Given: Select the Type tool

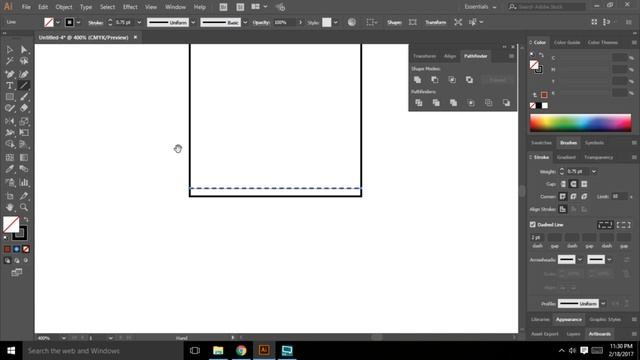Looking at the screenshot, I should [x=9, y=86].
